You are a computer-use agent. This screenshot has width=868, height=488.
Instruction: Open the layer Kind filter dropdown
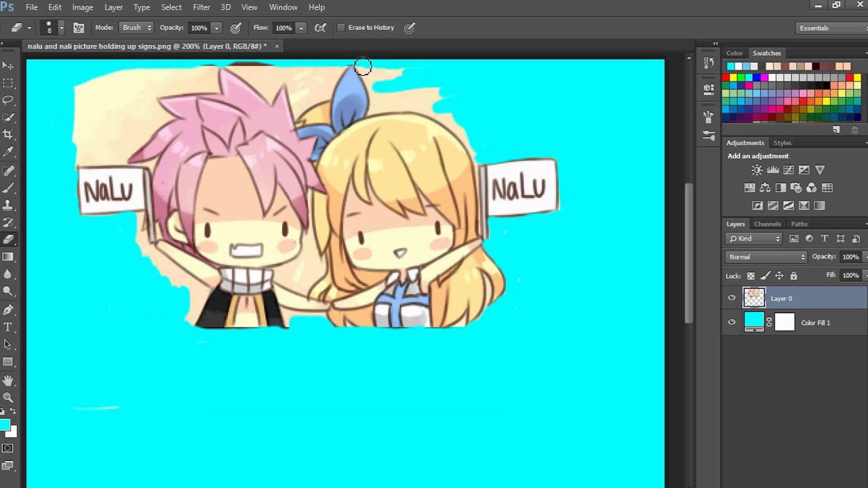click(754, 239)
